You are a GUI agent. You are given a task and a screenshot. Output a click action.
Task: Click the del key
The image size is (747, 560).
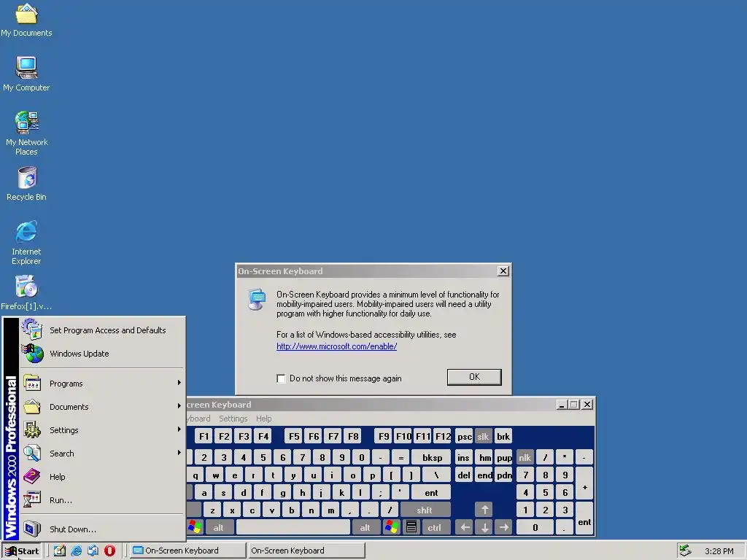point(463,475)
